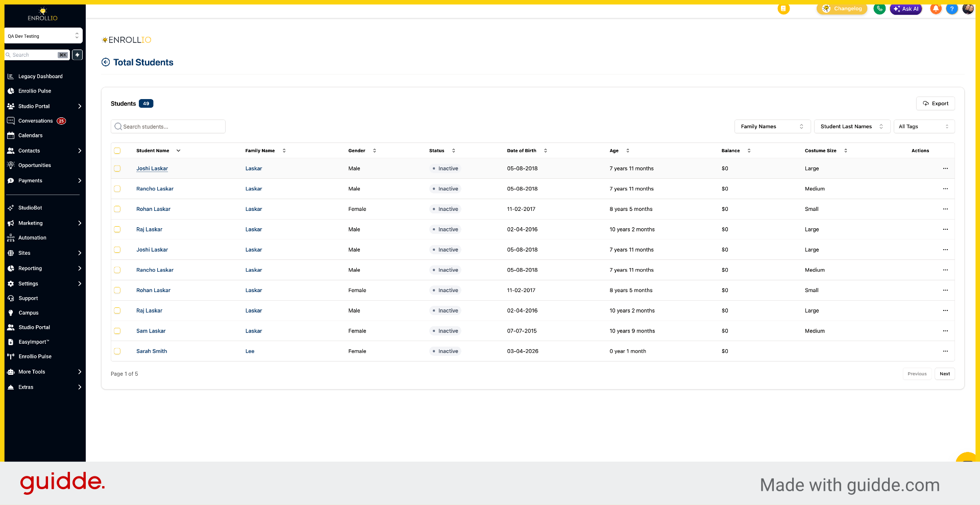Open actions menu for Sam Laskar row
Viewport: 980px width, 505px height.
(x=945, y=331)
